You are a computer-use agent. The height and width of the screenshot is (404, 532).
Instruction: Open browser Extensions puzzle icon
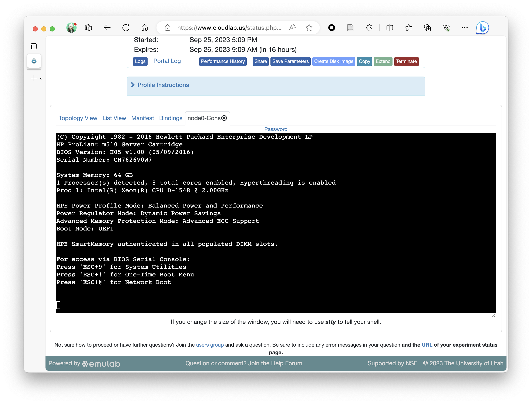369,28
